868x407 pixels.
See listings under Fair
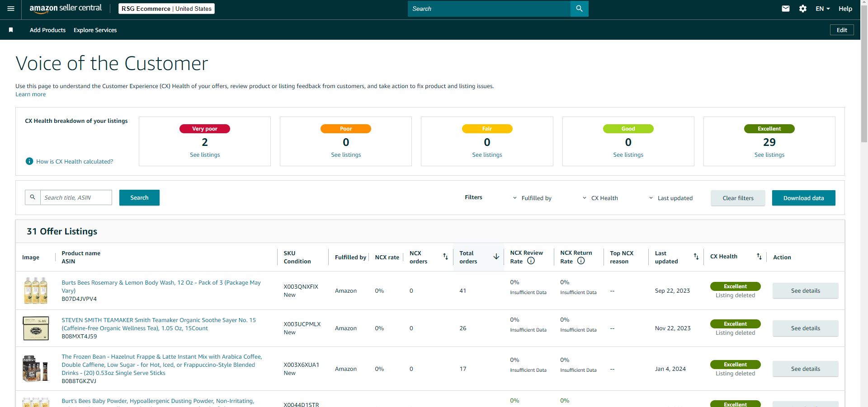click(487, 154)
